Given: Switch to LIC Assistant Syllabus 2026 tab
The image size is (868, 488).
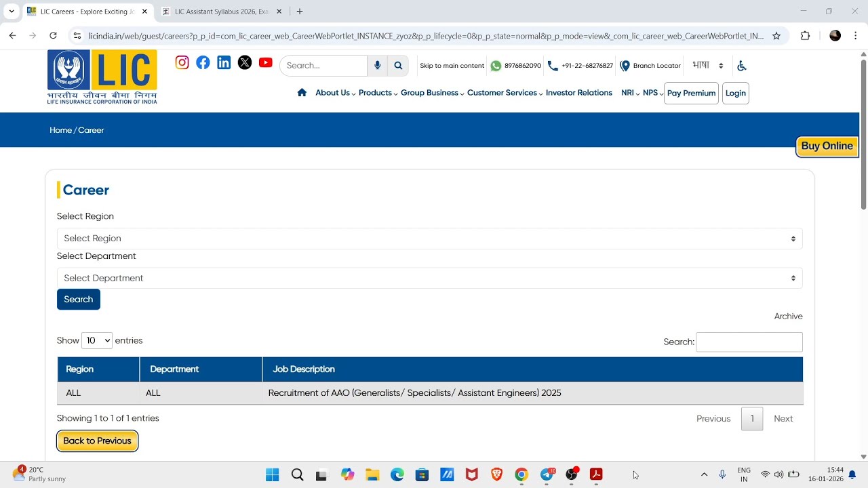Looking at the screenshot, I should [x=222, y=12].
